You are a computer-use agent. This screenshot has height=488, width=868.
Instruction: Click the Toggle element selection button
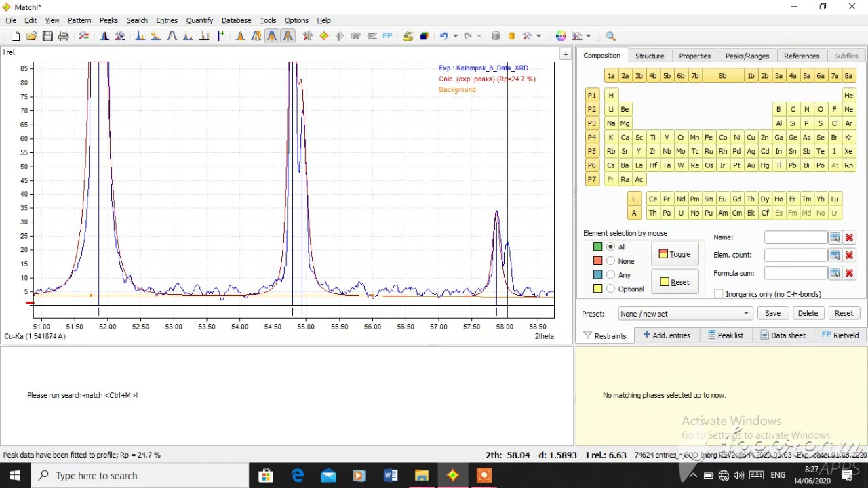tap(675, 254)
